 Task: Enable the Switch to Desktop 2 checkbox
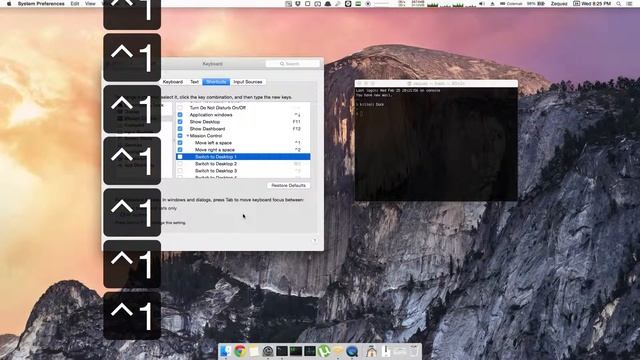point(180,164)
